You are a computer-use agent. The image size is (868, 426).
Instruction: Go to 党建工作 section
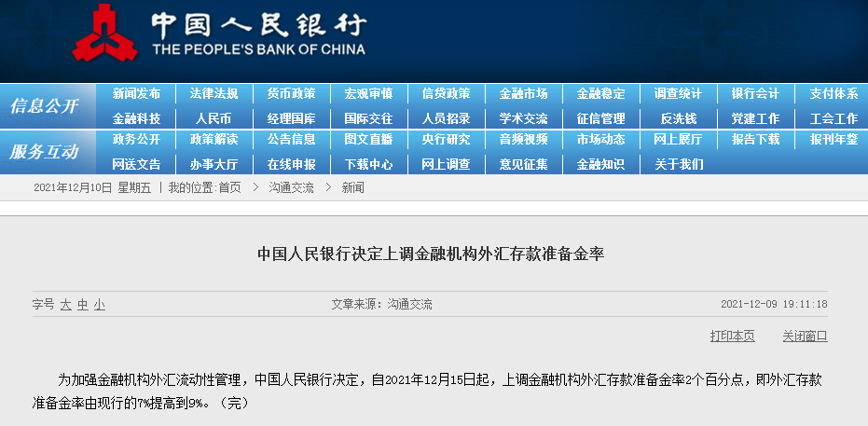755,119
